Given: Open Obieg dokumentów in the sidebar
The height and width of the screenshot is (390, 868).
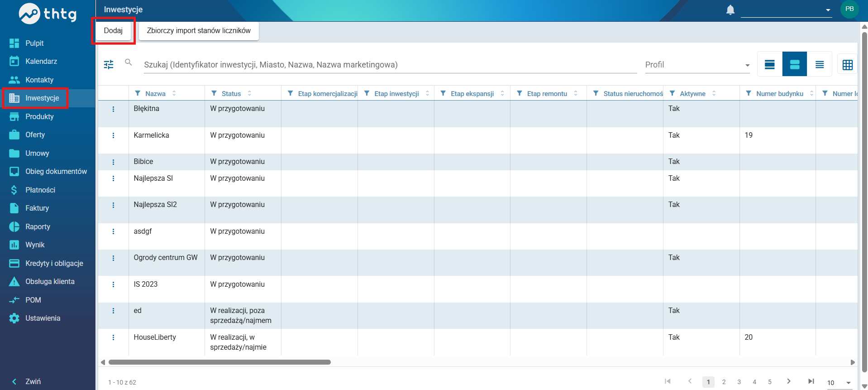Looking at the screenshot, I should pyautogui.click(x=48, y=171).
